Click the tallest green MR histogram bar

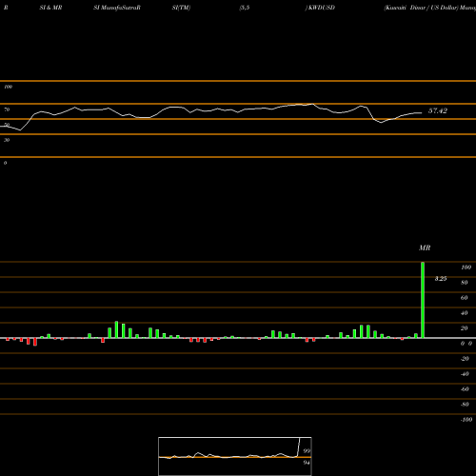423,300
